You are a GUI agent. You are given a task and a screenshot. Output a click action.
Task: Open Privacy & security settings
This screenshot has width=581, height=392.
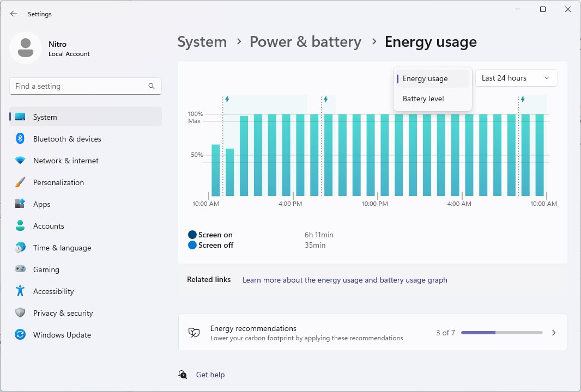[86, 313]
